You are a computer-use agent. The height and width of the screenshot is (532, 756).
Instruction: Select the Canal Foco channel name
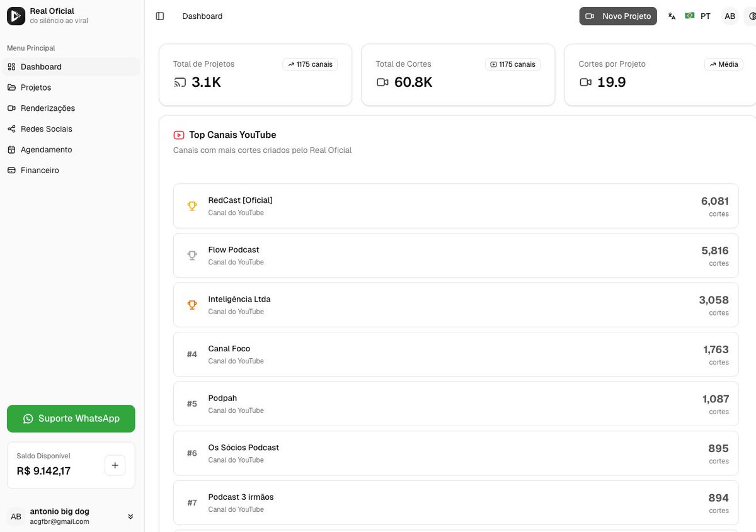pyautogui.click(x=229, y=349)
